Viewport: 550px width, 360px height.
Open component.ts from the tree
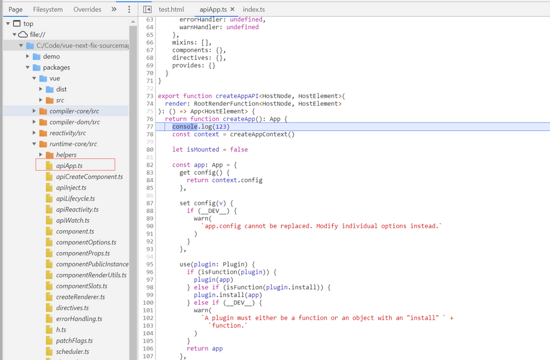coord(75,231)
